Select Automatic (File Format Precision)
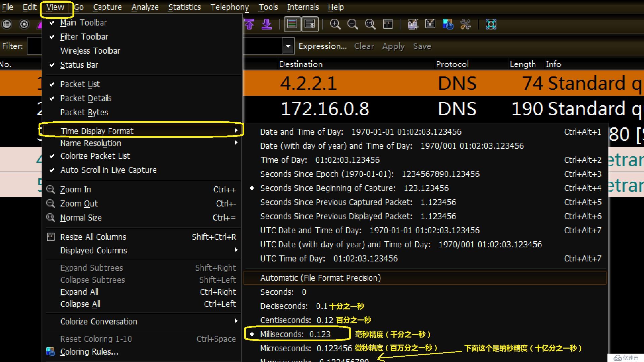The height and width of the screenshot is (362, 644). point(425,278)
